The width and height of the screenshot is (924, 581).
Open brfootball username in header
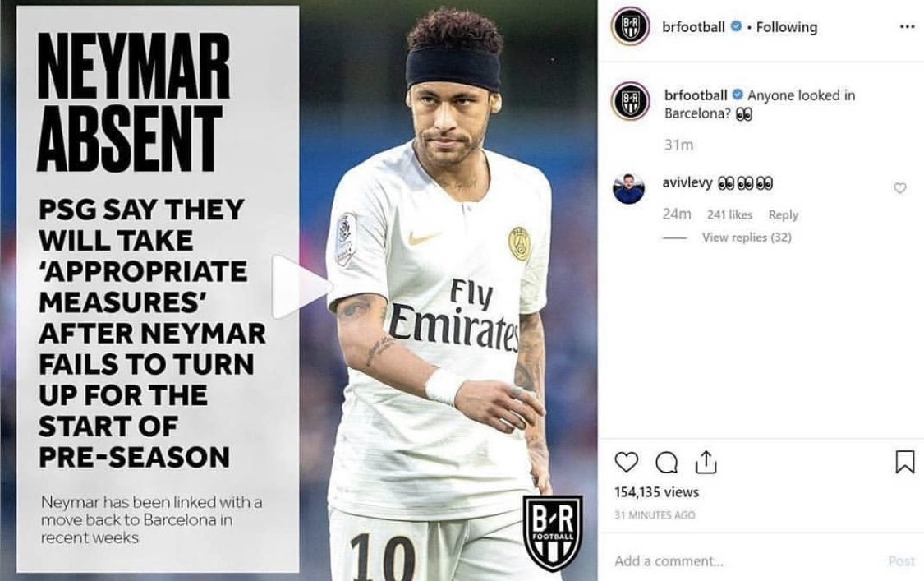click(693, 27)
